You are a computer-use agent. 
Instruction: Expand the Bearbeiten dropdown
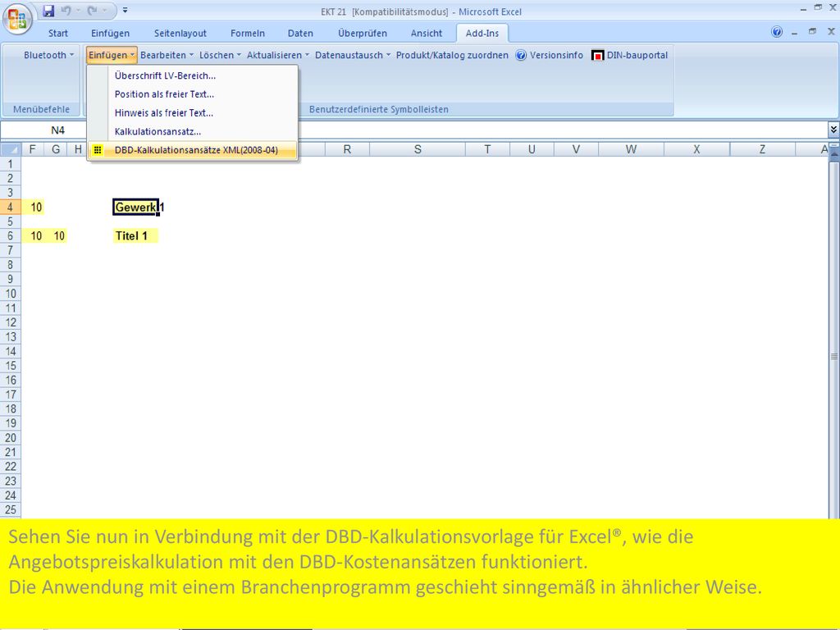pos(167,55)
